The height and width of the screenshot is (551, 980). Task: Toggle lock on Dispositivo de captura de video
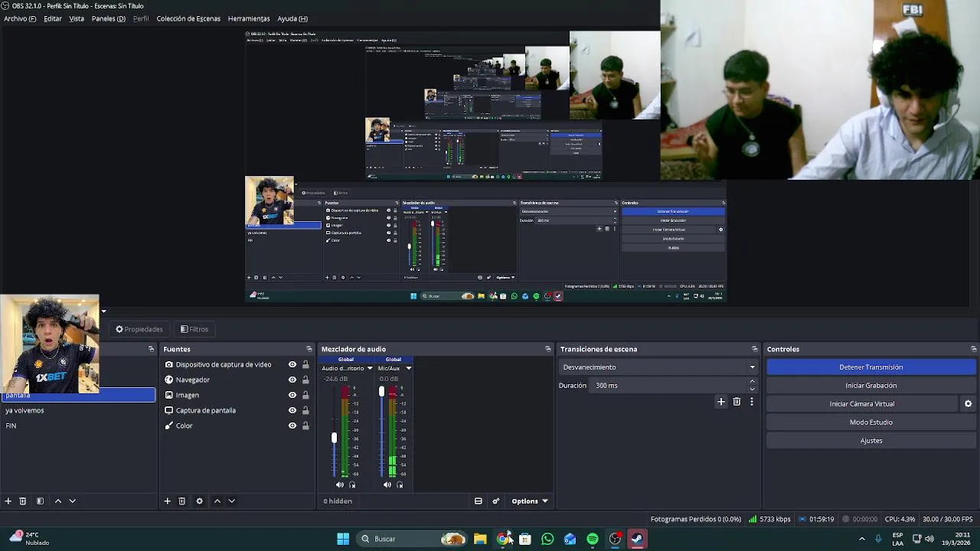coord(305,364)
